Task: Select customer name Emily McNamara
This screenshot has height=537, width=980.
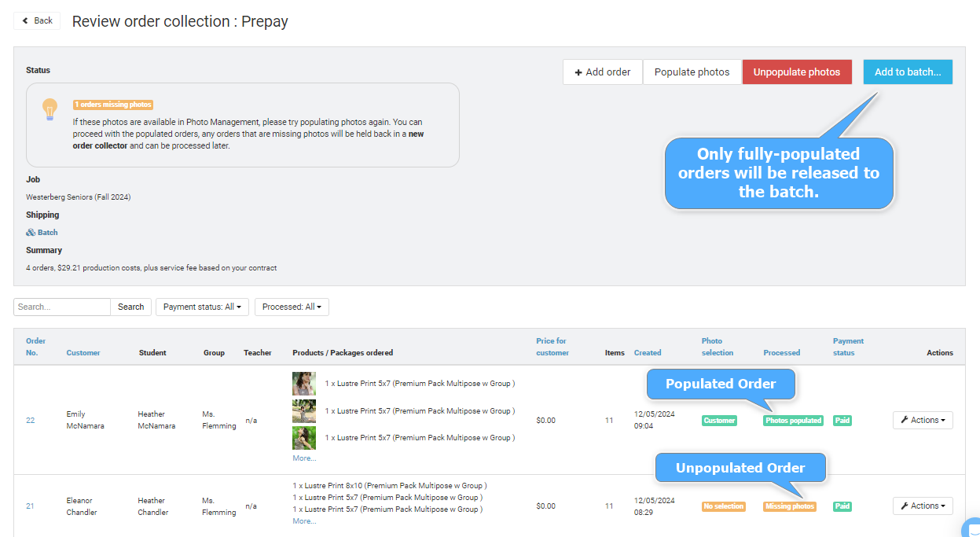Action: click(86, 420)
